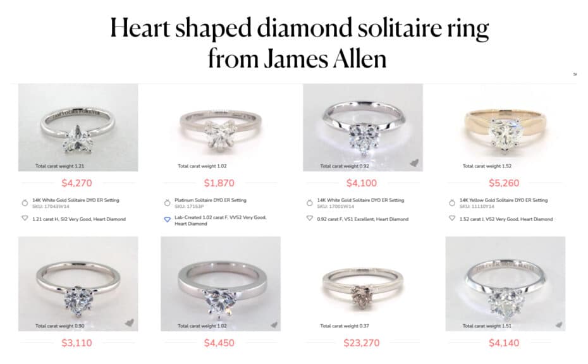The height and width of the screenshot is (364, 588).
Task: Select the $23,270 price label
Action: point(362,343)
